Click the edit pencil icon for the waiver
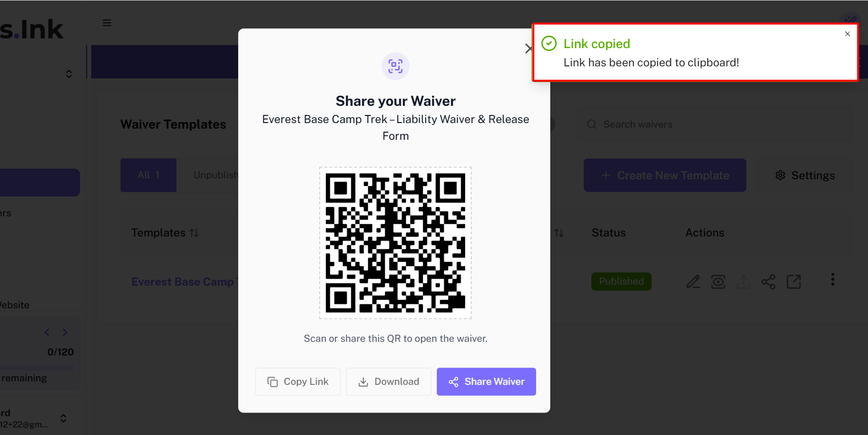868x435 pixels. click(693, 282)
